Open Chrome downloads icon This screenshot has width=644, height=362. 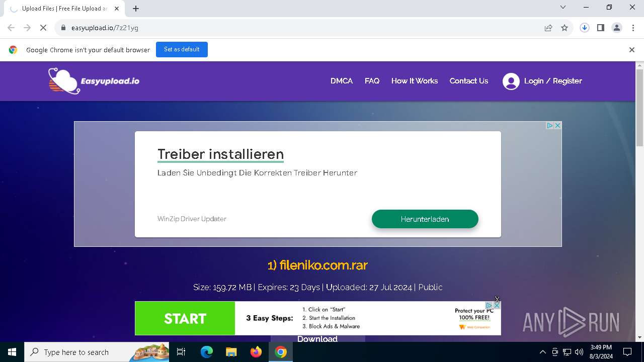click(585, 28)
